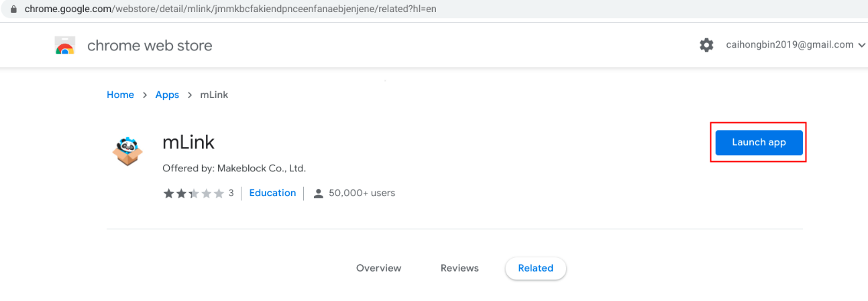This screenshot has height=301, width=868.
Task: Open the Apps breadcrumb link
Action: (x=167, y=95)
